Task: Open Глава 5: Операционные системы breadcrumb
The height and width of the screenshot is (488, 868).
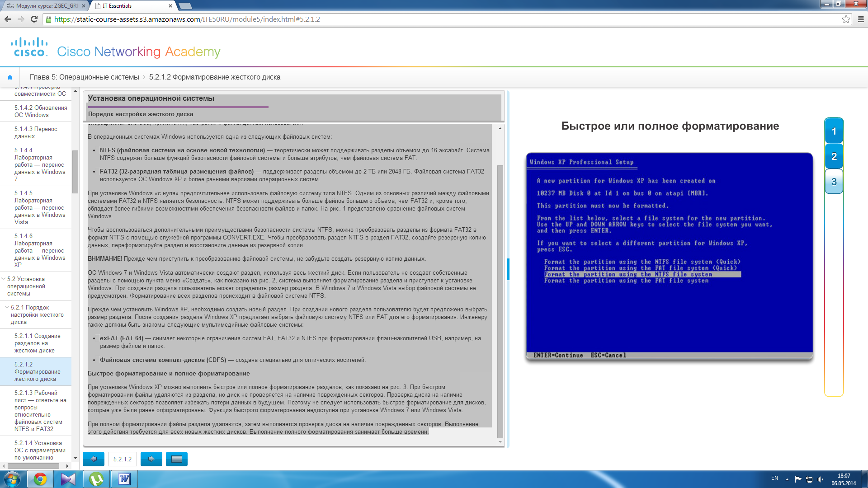Action: [x=85, y=77]
